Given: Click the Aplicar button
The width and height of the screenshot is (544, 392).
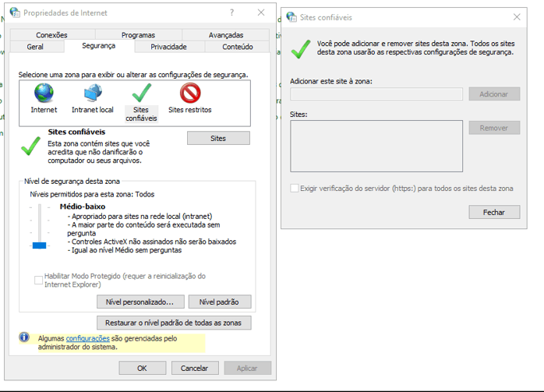Looking at the screenshot, I should tap(247, 368).
